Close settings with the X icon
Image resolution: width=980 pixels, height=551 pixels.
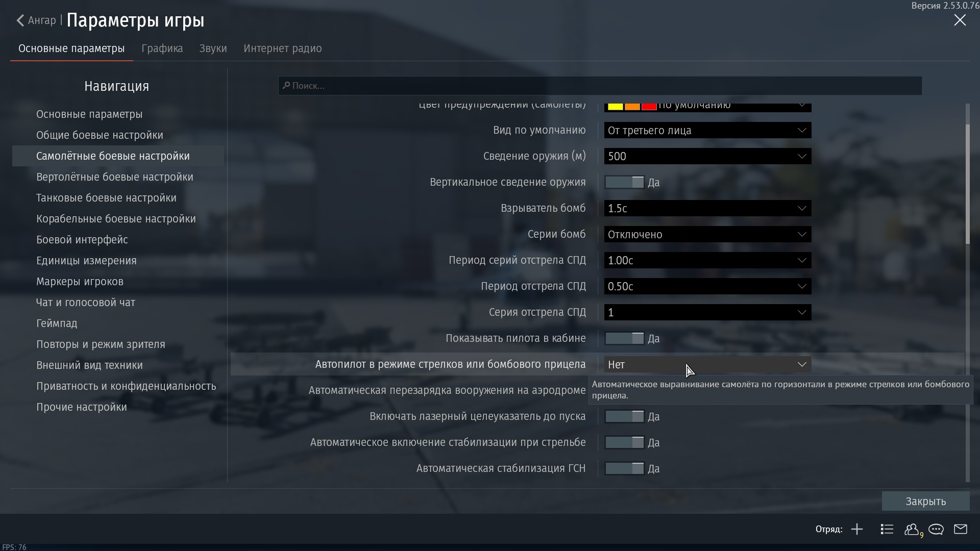tap(960, 20)
